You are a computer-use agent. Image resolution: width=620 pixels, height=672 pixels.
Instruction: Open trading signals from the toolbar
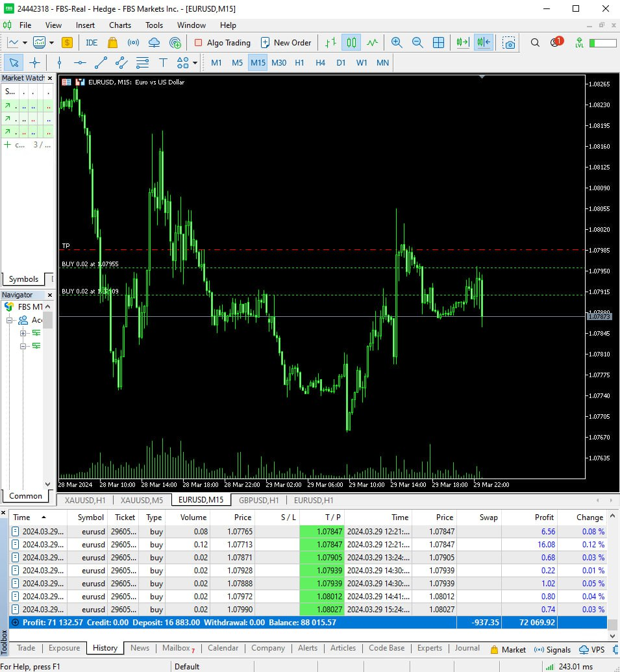tap(133, 42)
